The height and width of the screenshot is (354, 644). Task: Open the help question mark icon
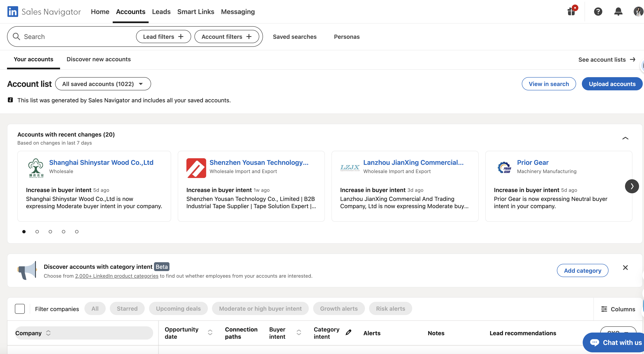[x=598, y=12]
